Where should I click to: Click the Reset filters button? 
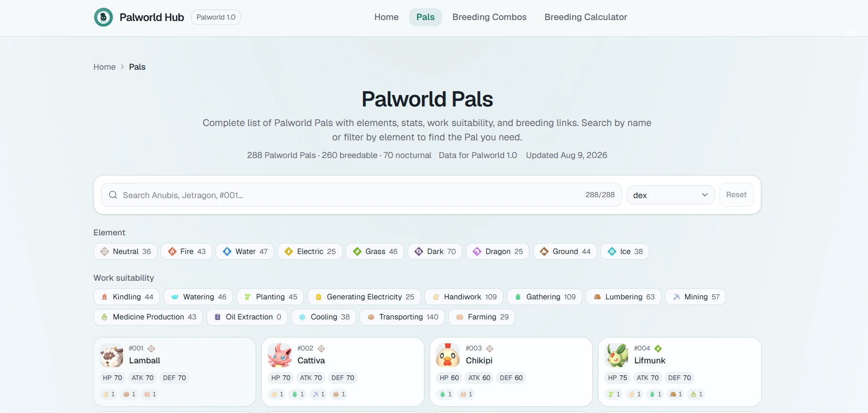tap(736, 195)
